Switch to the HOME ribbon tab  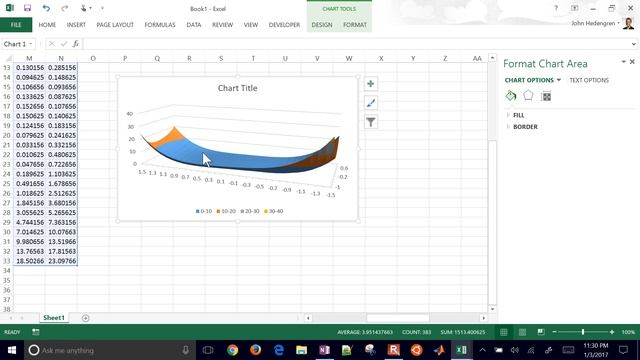47,25
